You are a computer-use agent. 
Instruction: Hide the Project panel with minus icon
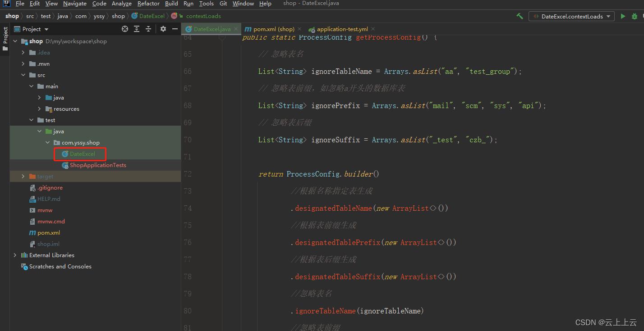pos(175,29)
